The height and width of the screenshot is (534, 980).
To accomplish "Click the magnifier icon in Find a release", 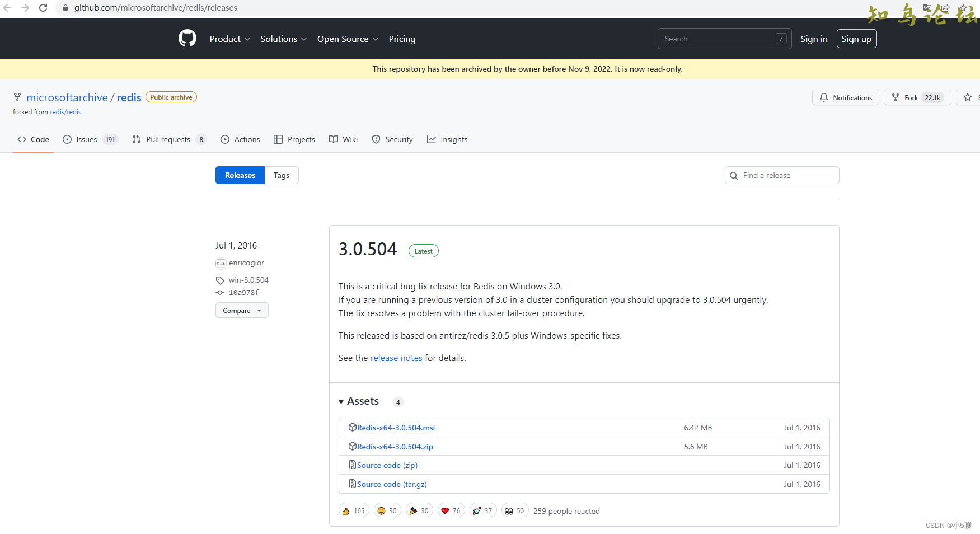I will point(734,176).
